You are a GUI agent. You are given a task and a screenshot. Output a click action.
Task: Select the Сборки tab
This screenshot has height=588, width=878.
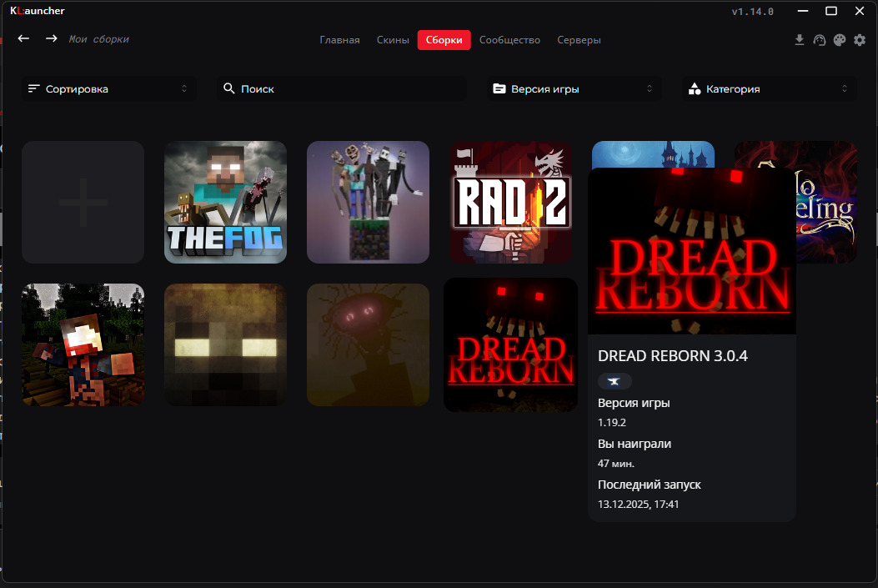click(x=444, y=40)
